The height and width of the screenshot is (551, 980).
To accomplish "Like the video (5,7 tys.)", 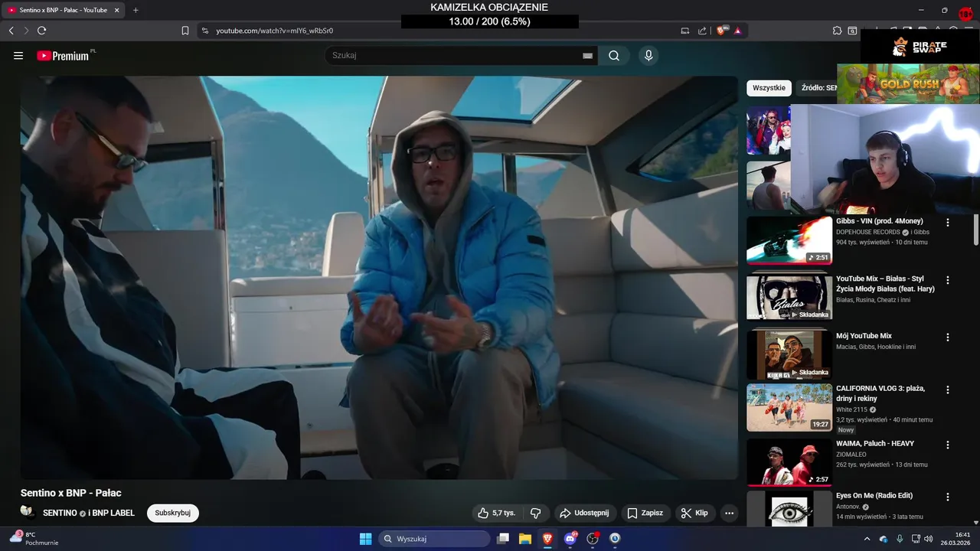I will tap(496, 513).
